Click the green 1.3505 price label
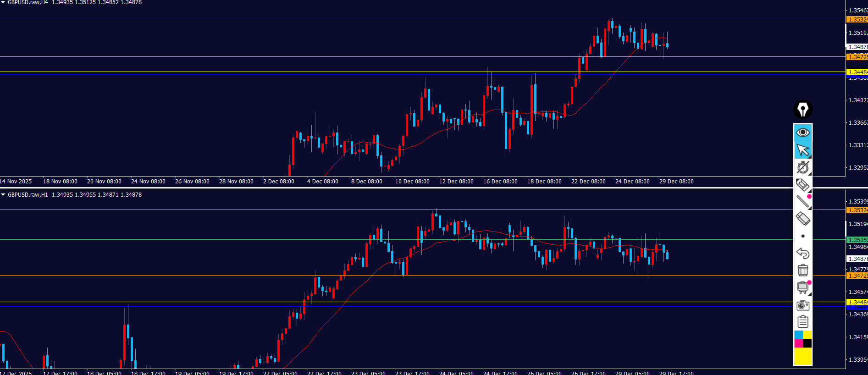The height and width of the screenshot is (375, 868). coord(857,240)
